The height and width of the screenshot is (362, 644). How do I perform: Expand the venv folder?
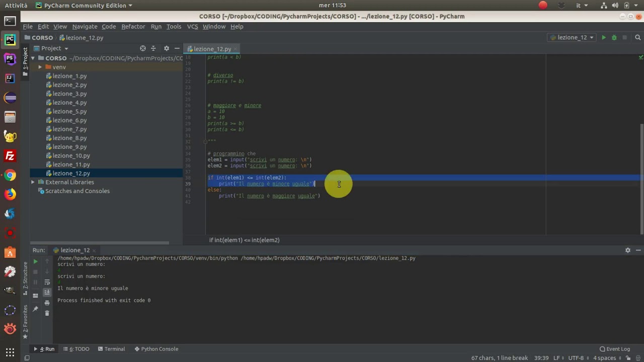tap(40, 67)
